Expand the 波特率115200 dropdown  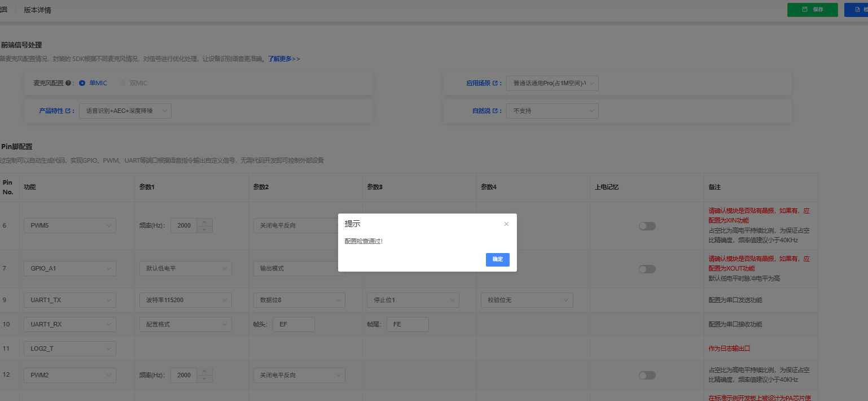click(x=185, y=300)
